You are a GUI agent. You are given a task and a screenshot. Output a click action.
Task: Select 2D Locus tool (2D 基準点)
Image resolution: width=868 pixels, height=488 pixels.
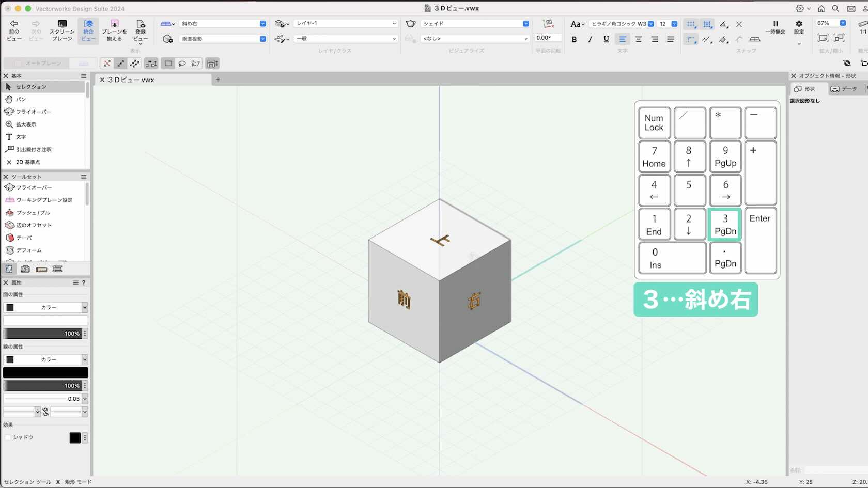pos(44,162)
